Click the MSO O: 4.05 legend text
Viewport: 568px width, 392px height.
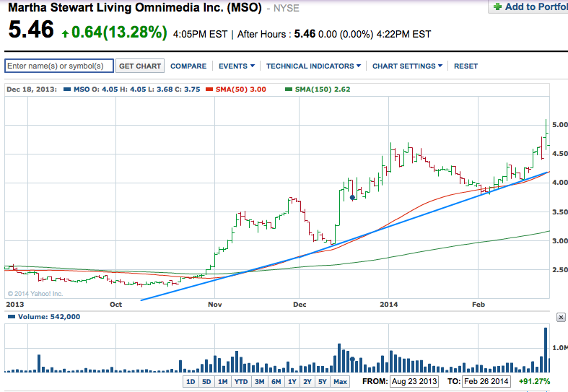(96, 89)
